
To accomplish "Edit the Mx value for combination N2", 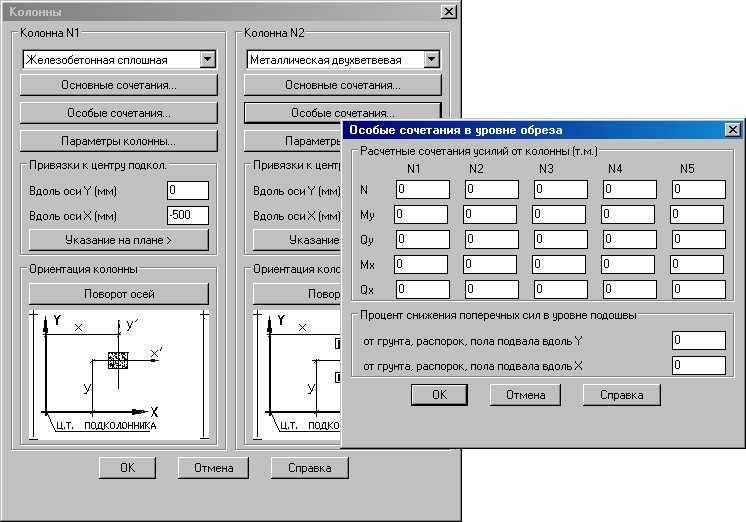I will [x=490, y=264].
